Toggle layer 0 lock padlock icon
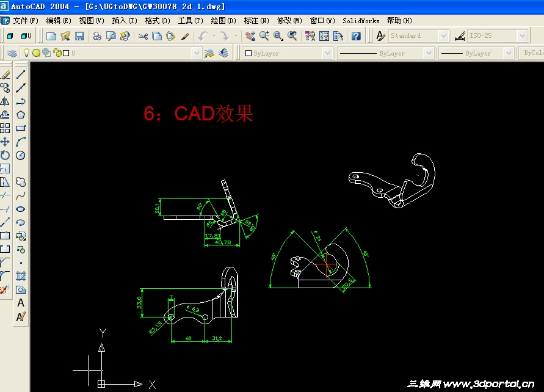The height and width of the screenshot is (392, 544). [57, 53]
